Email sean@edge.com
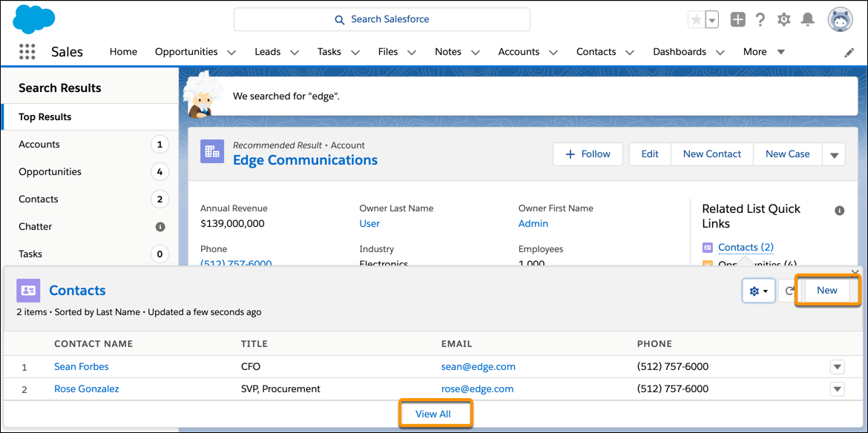The height and width of the screenshot is (433, 868). 479,366
